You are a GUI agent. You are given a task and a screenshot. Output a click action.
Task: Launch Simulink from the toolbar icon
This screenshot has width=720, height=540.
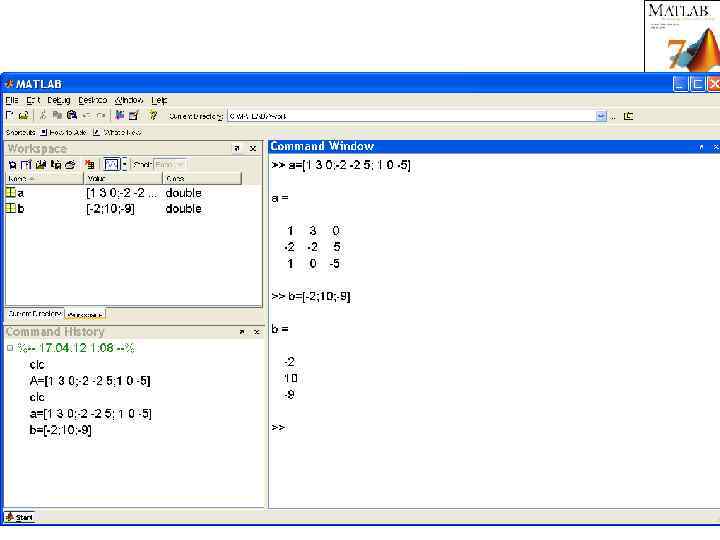pyautogui.click(x=120, y=116)
